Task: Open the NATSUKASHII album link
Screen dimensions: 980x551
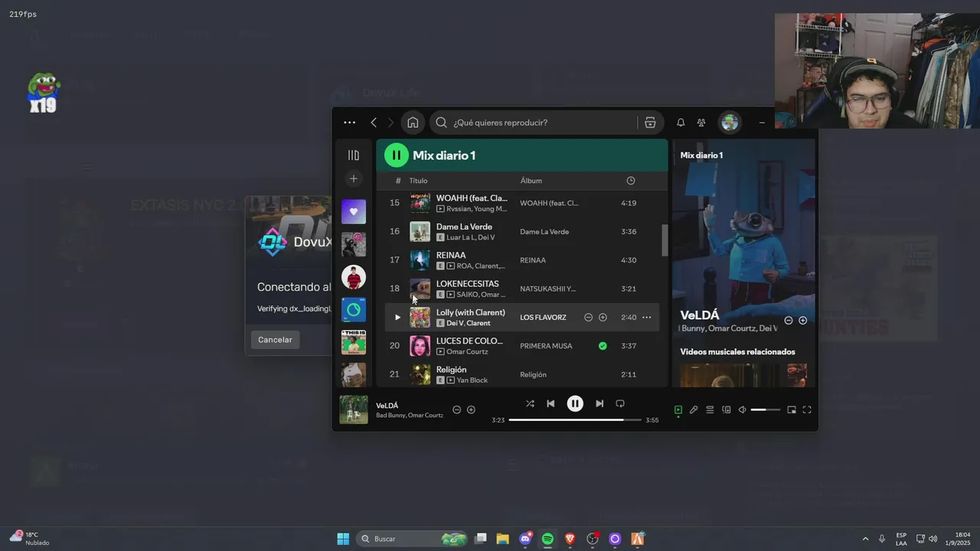Action: pos(547,289)
